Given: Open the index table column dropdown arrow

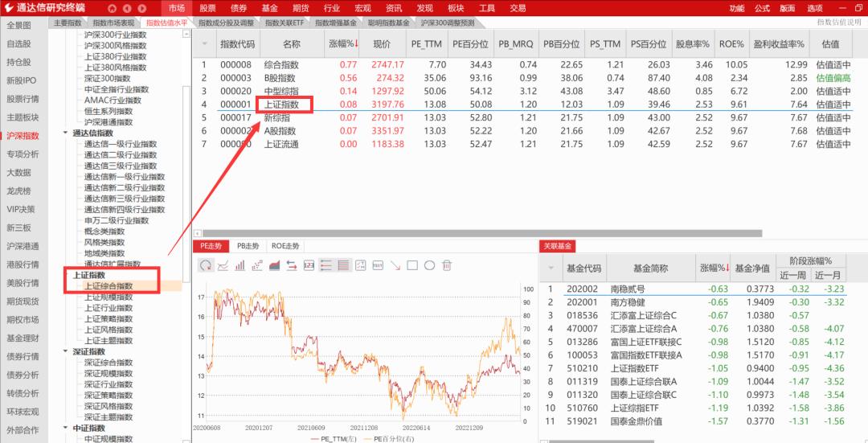Looking at the screenshot, I should tap(204, 44).
